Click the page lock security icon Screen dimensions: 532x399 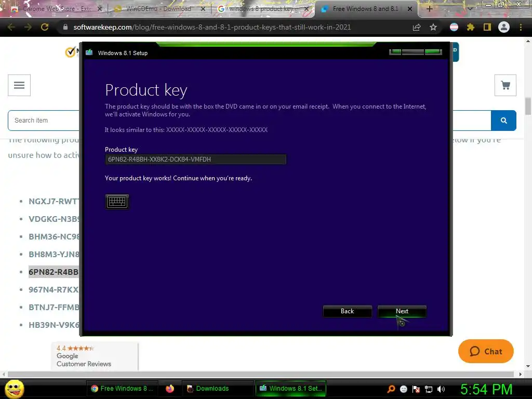(x=65, y=27)
